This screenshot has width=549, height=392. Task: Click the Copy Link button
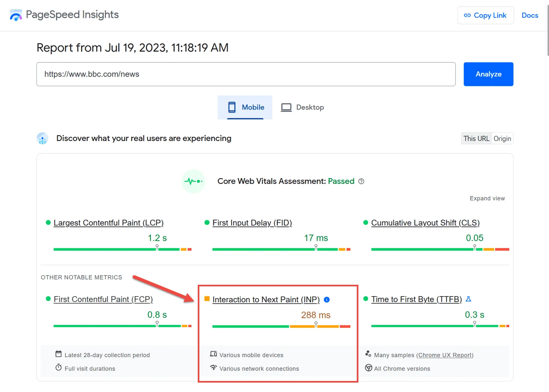point(486,15)
